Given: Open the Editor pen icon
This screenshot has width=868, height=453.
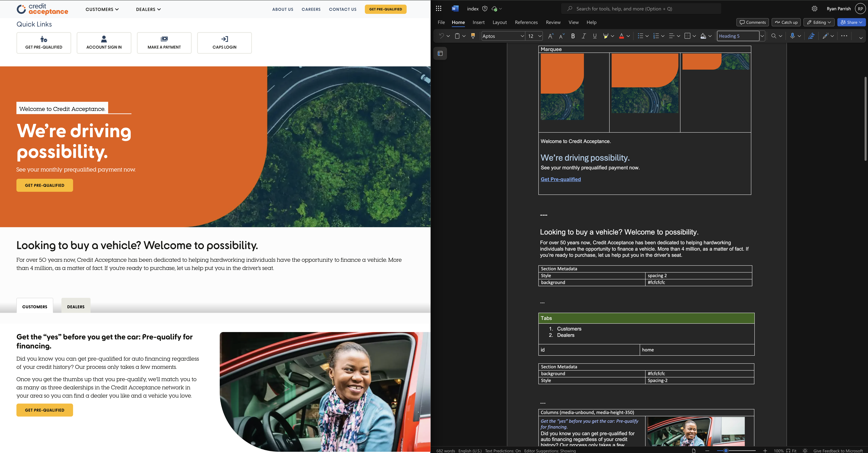Looking at the screenshot, I should tap(811, 36).
